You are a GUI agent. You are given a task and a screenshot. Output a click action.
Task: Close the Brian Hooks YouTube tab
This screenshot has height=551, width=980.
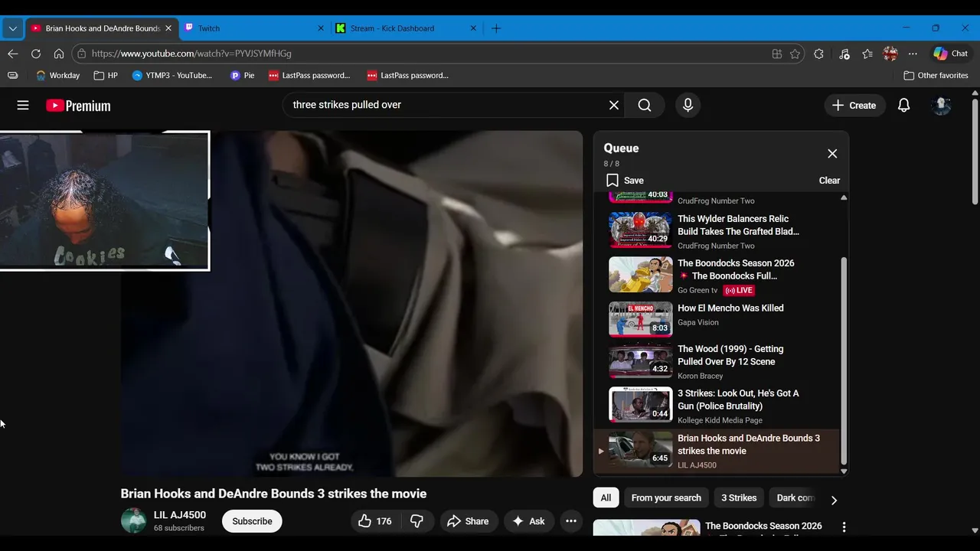[x=168, y=28]
